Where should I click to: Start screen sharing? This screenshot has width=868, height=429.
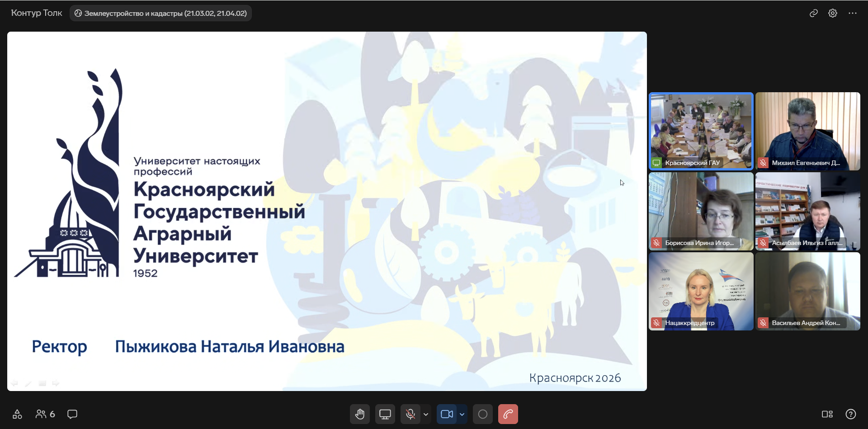point(385,414)
